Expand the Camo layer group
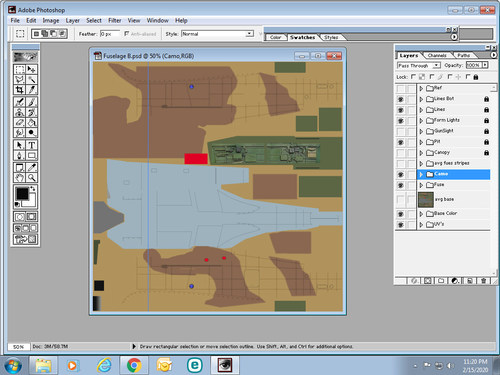The image size is (500, 375). pyautogui.click(x=421, y=174)
